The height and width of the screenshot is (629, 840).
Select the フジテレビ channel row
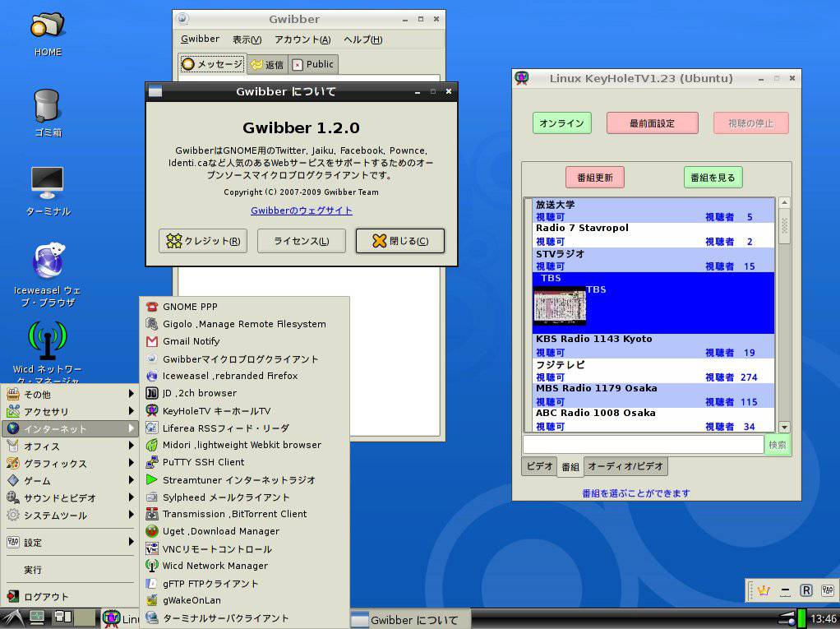point(653,371)
